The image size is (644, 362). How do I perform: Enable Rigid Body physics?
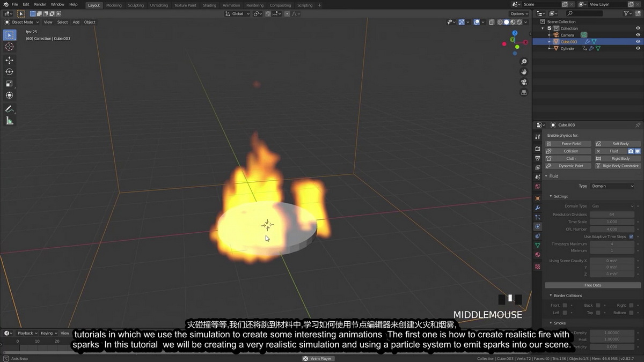[x=618, y=158]
